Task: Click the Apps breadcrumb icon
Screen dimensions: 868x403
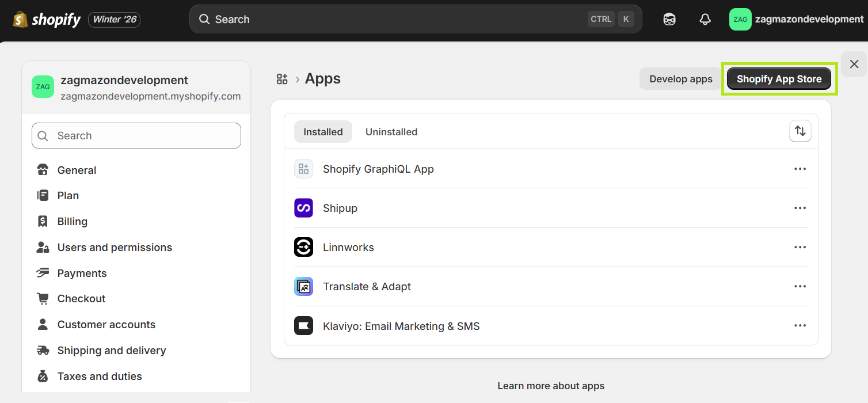Action: click(x=282, y=79)
